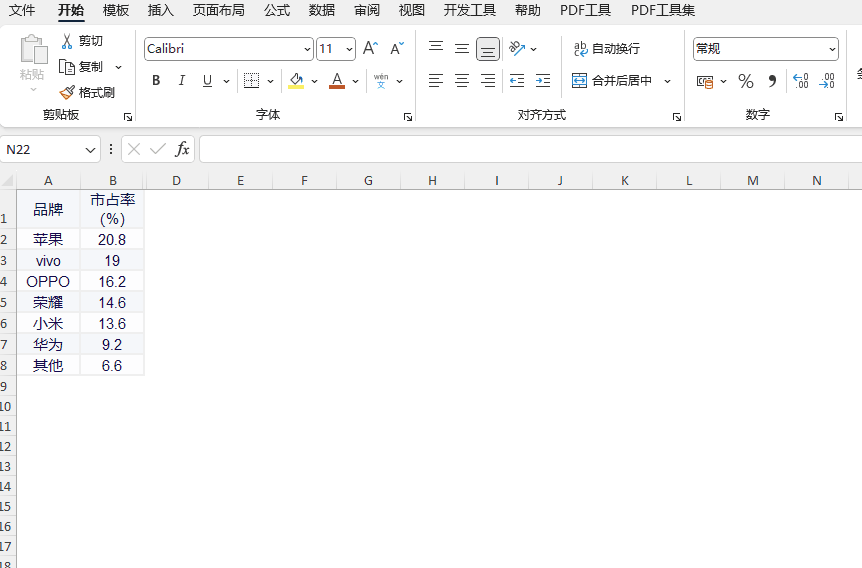Image resolution: width=862 pixels, height=568 pixels.
Task: Open Alignment (对齐方式) dialog launcher
Action: [x=677, y=117]
